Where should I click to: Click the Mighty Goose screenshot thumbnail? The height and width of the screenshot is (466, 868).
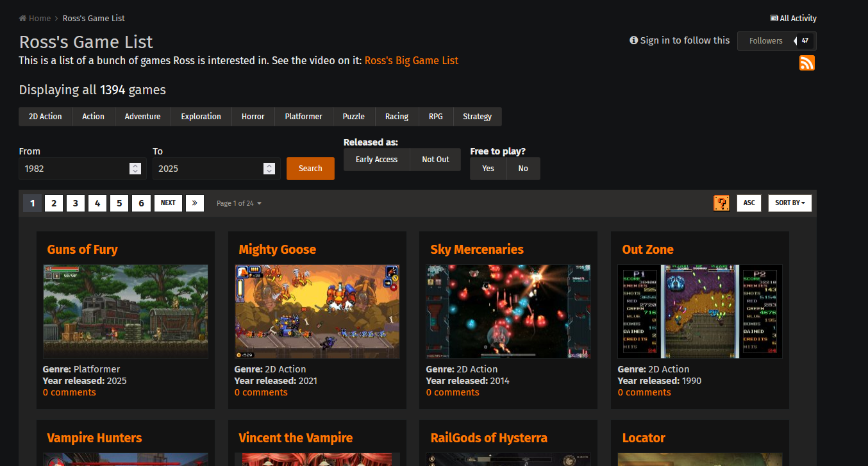317,312
